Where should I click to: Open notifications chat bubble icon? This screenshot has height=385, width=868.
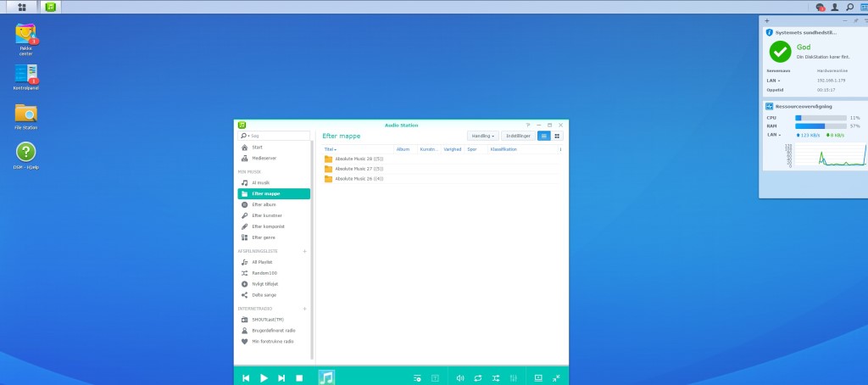point(821,7)
